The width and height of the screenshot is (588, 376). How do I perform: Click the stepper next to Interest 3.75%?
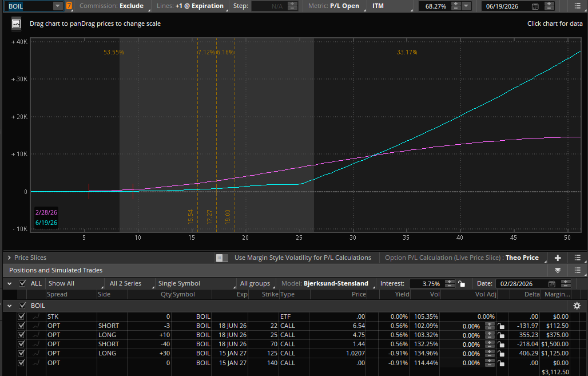[450, 284]
